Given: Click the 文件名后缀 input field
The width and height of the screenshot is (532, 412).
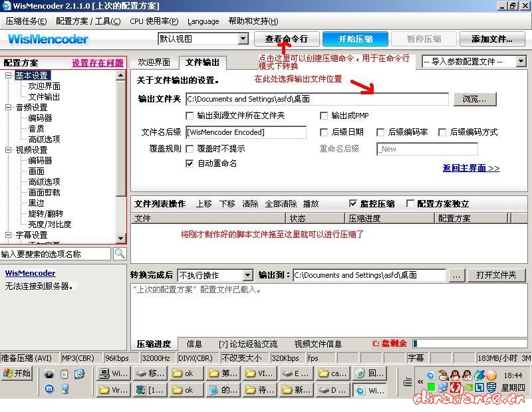Looking at the screenshot, I should pos(246,132).
